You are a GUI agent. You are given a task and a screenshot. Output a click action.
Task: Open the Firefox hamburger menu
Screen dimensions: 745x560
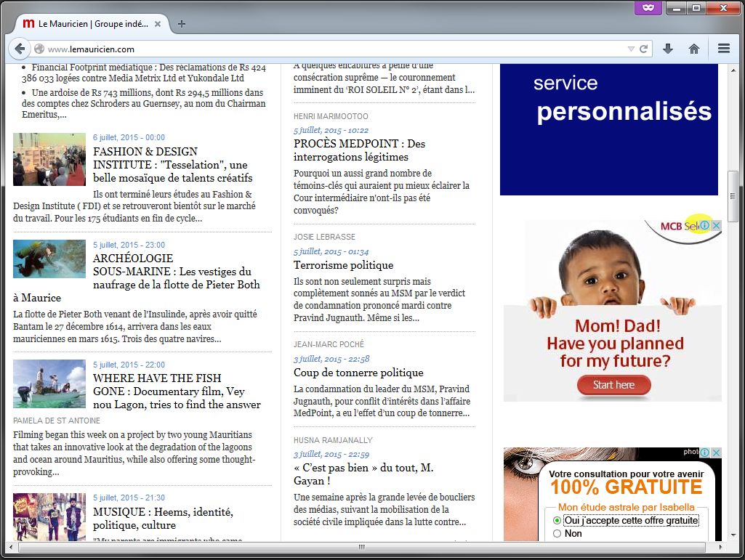[x=724, y=49]
